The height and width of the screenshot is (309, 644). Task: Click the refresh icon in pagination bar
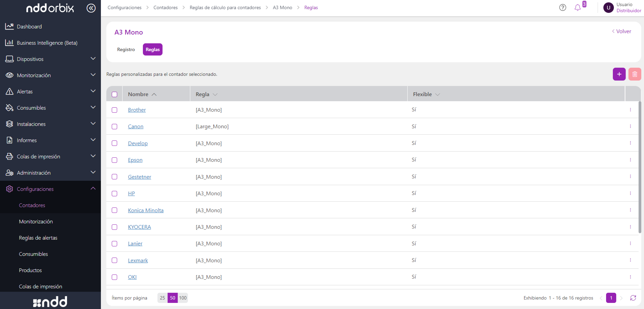[x=633, y=298]
